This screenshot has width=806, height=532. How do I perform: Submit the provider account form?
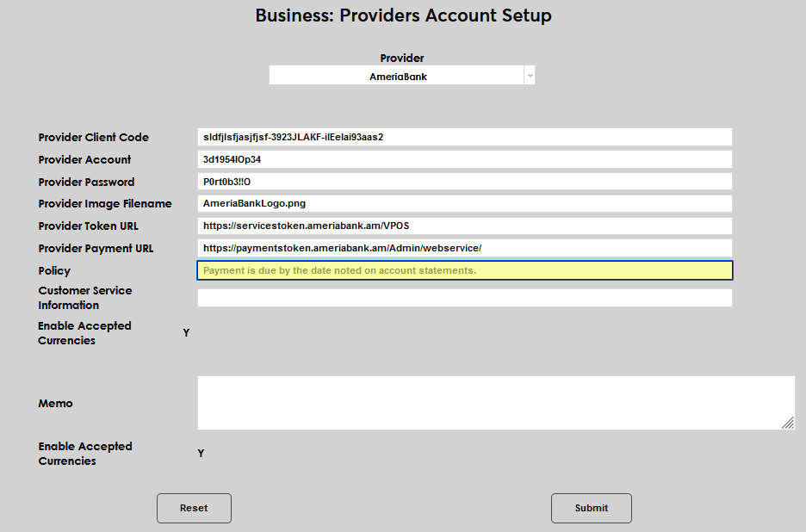tap(591, 508)
